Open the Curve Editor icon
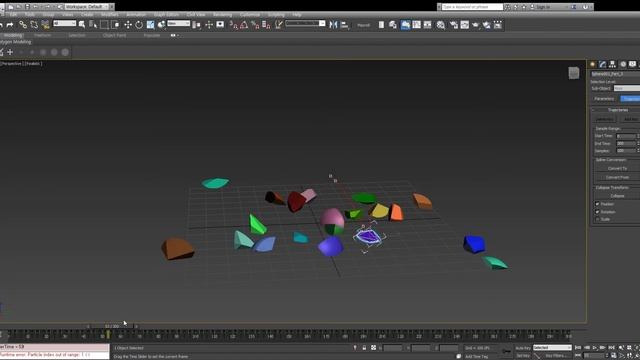Screen dimensions: 640x360 coord(416,25)
